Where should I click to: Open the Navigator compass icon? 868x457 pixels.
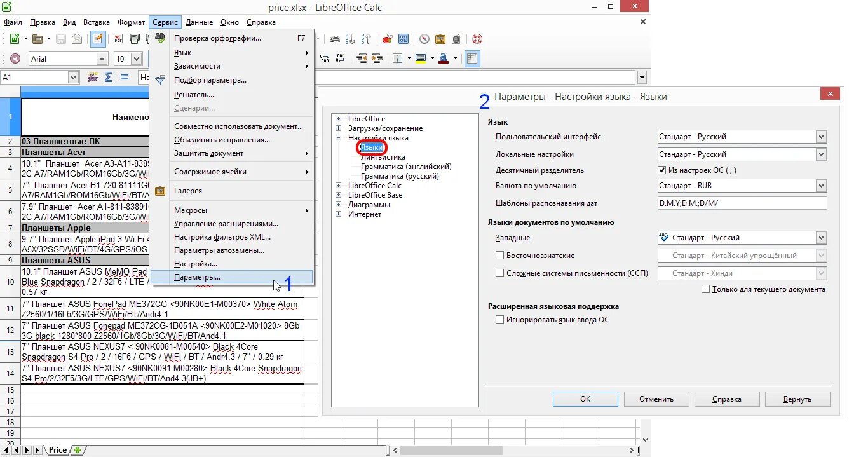pos(424,39)
